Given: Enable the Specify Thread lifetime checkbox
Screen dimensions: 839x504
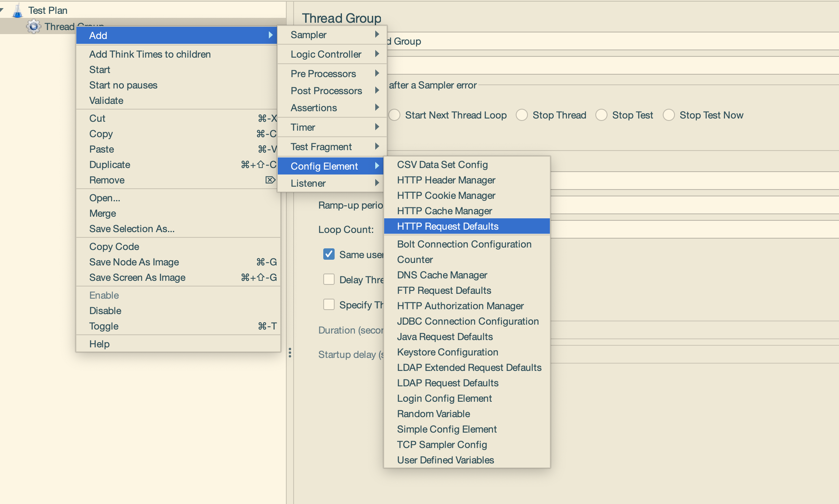Looking at the screenshot, I should click(329, 305).
